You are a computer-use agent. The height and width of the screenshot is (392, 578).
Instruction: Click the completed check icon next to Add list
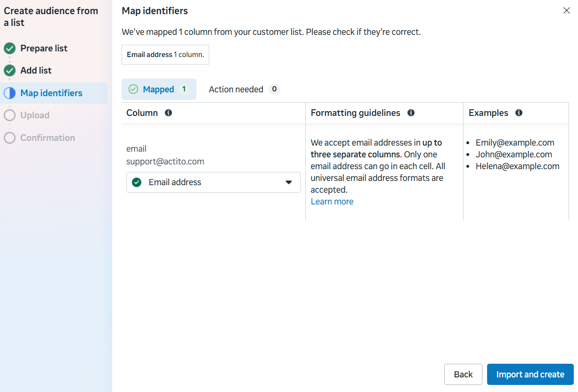(x=10, y=70)
